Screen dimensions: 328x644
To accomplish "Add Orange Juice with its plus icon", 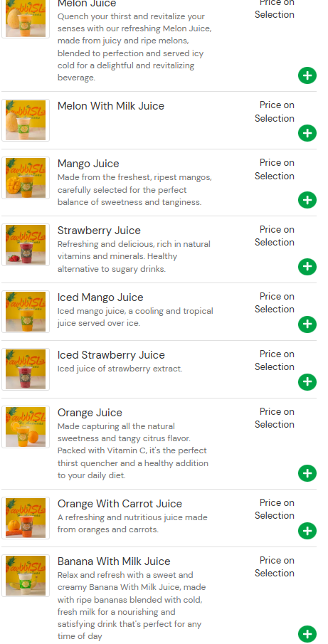I will click(x=307, y=473).
